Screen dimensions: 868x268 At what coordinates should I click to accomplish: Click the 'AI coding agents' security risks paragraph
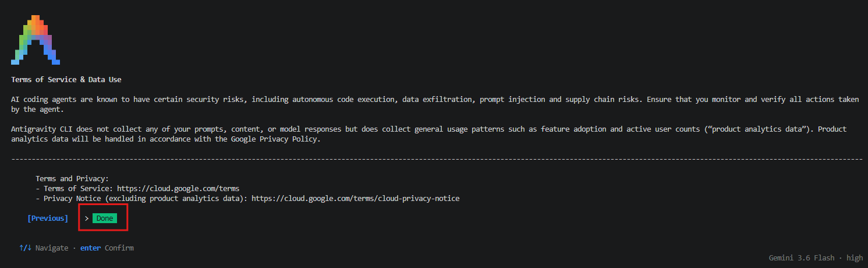pos(435,104)
